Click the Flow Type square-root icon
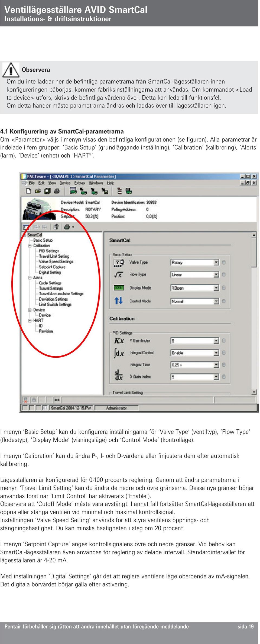This screenshot has height=644, width=260. [119, 275]
